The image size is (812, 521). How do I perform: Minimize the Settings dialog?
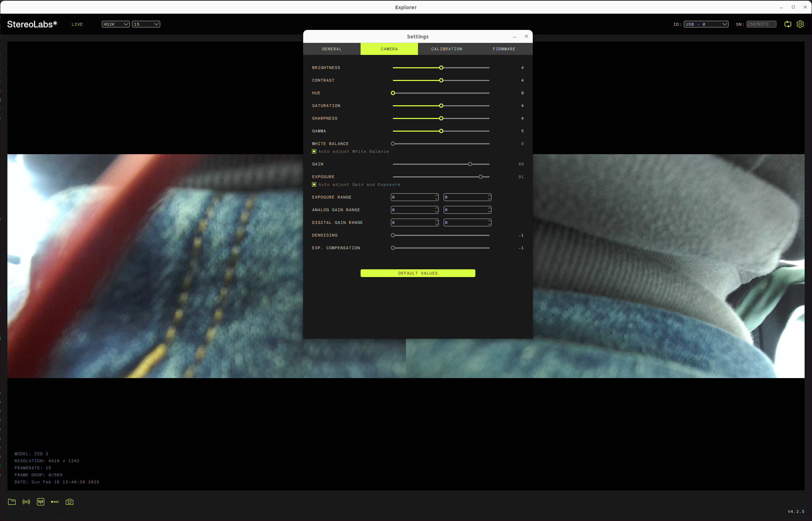click(514, 37)
